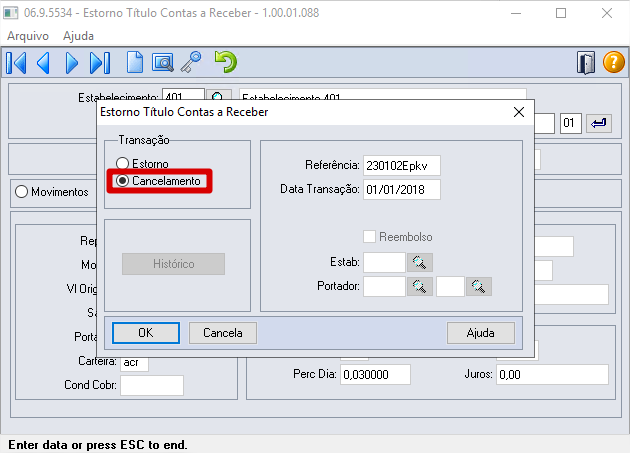Minimize the main application window

pyautogui.click(x=516, y=13)
